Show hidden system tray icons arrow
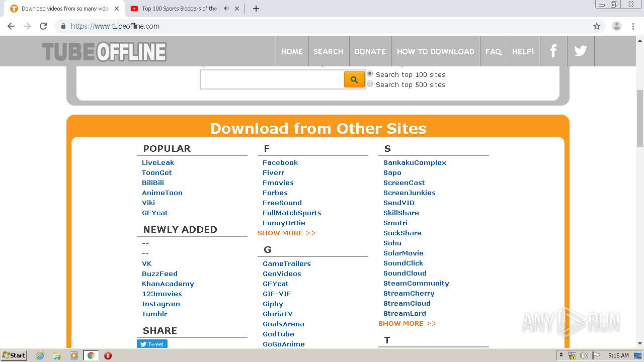Viewport: 644px width, 362px height. 561,355
